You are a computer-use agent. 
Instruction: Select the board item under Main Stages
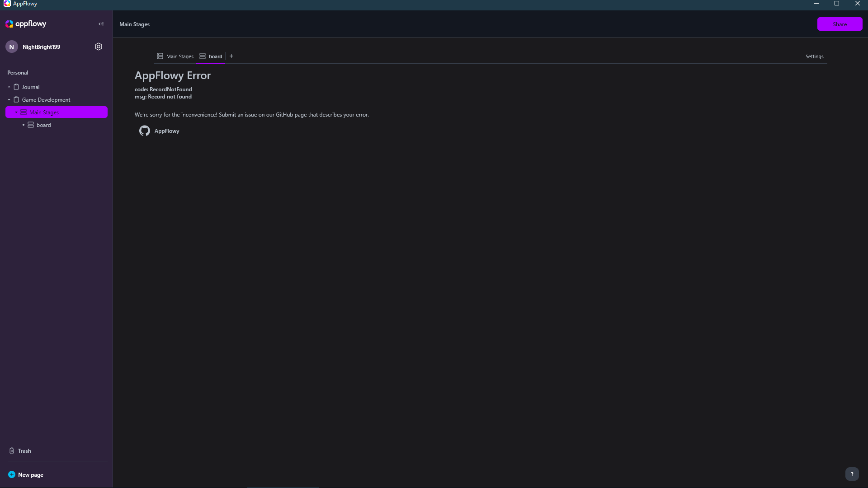43,125
